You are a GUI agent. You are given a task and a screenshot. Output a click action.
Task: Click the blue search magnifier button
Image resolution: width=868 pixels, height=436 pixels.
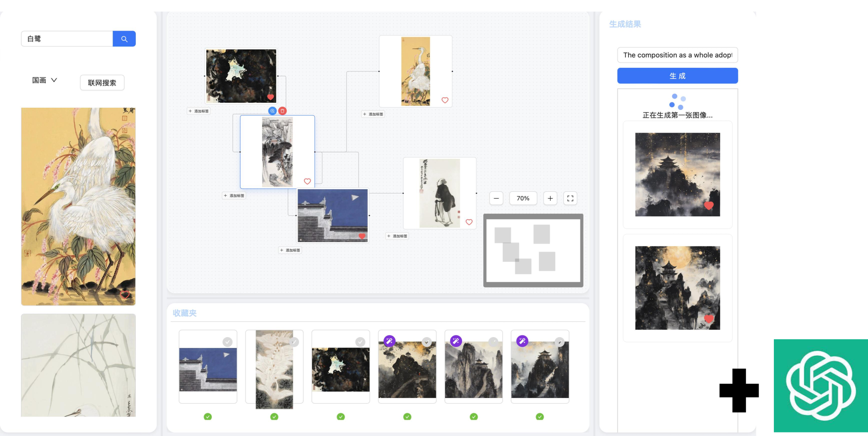(124, 39)
